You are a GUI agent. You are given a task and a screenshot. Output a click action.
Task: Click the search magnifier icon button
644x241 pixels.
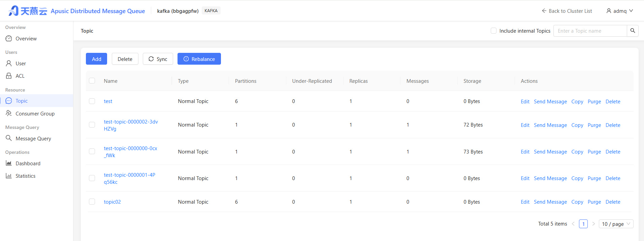[633, 31]
